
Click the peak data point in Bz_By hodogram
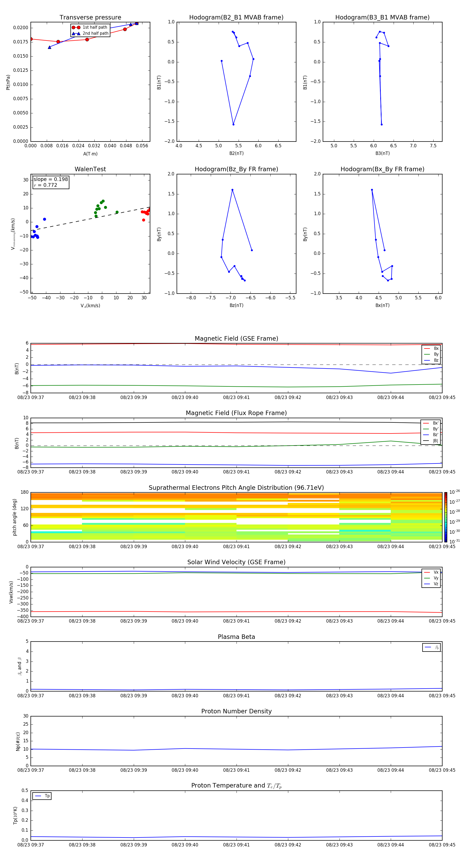pos(232,190)
